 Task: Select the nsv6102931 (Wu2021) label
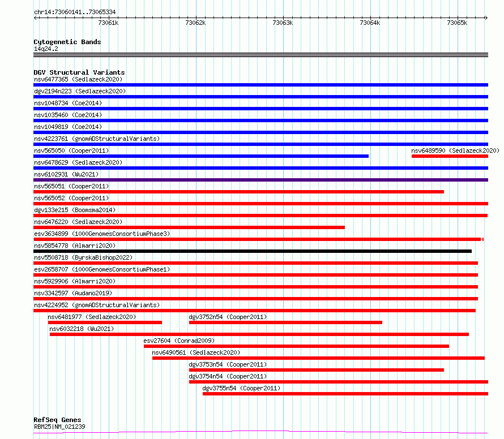(x=66, y=174)
